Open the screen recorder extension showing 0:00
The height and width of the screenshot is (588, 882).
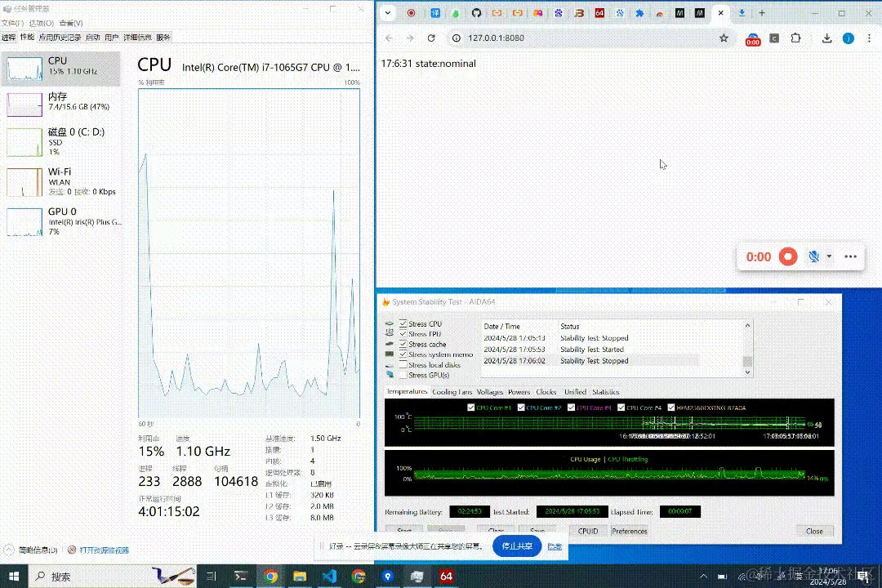(x=753, y=39)
